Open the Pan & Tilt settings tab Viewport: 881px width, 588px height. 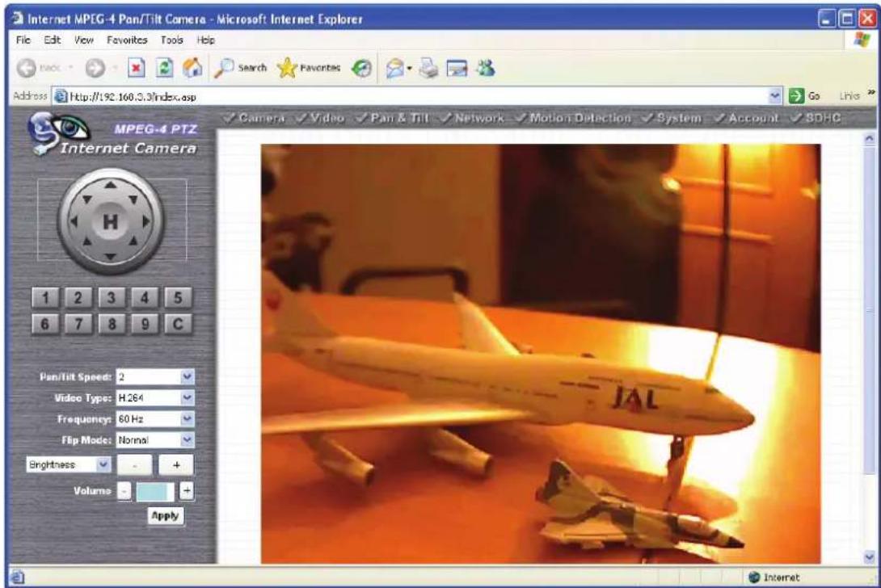pos(392,118)
